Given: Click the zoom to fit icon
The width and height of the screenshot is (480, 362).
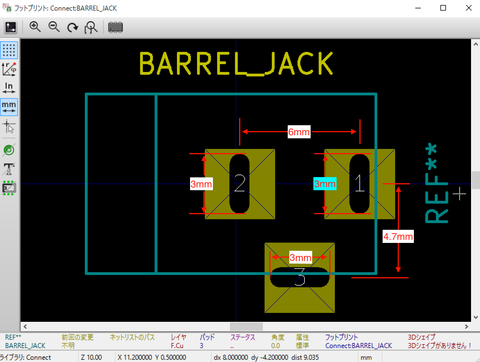Looking at the screenshot, I should (91, 27).
